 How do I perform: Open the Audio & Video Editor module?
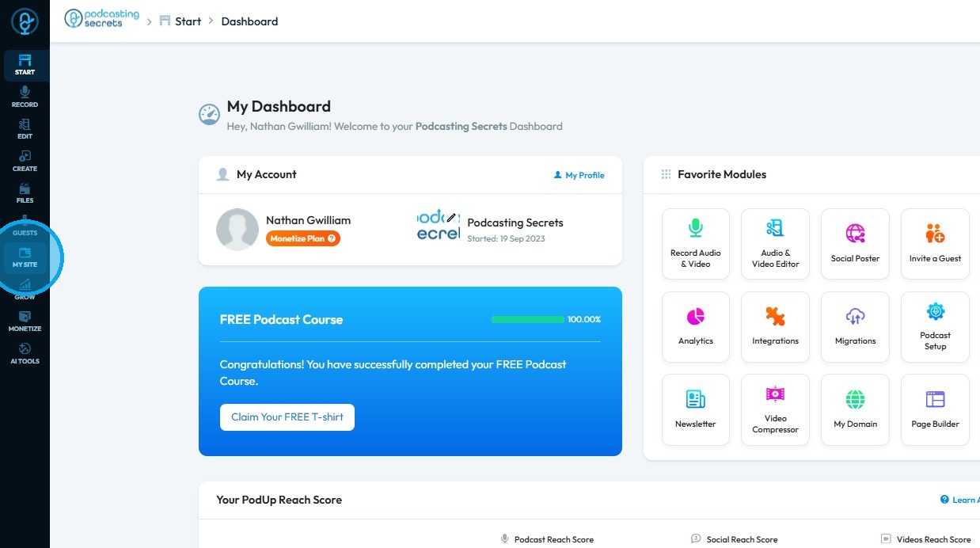[x=775, y=244]
